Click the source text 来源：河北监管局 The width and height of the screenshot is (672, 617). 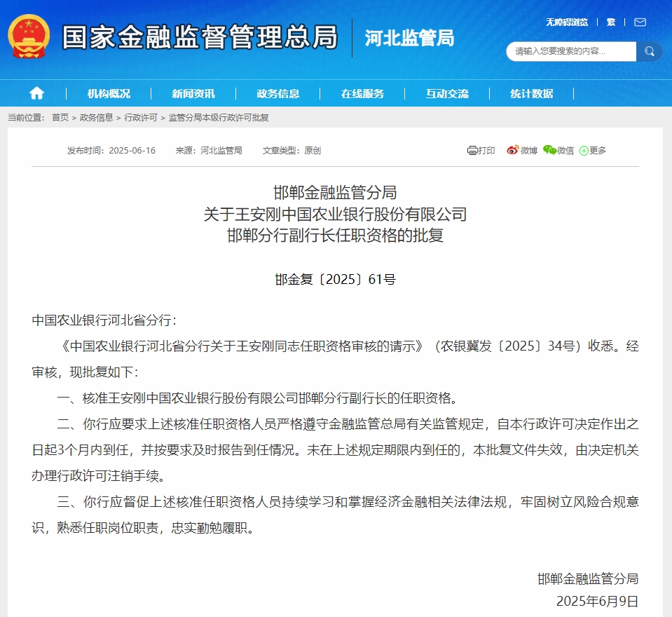tap(209, 151)
